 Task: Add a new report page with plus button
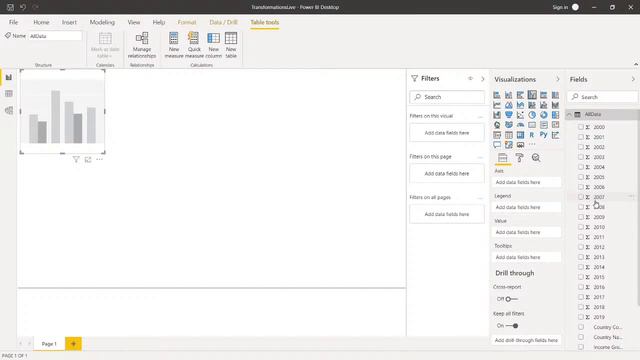tap(73, 344)
